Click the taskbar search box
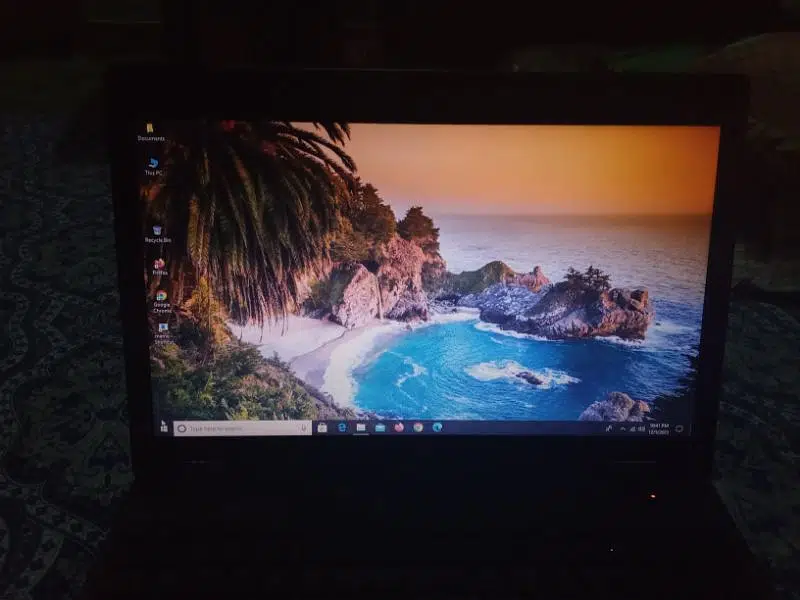This screenshot has height=600, width=800. tap(240, 428)
